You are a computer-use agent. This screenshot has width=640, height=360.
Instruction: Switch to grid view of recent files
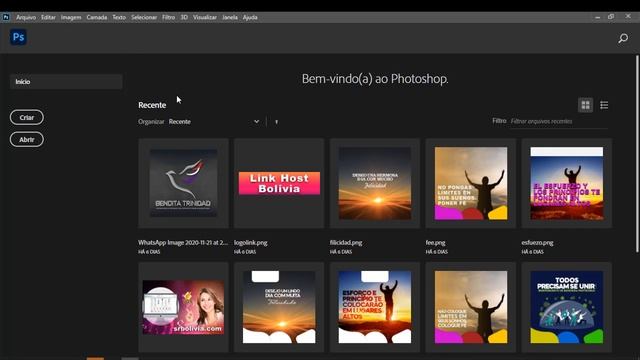pyautogui.click(x=586, y=105)
